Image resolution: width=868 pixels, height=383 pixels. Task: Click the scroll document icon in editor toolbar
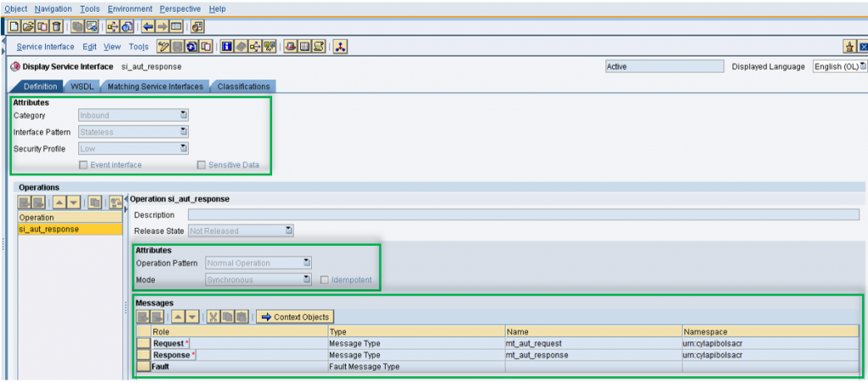[x=319, y=47]
